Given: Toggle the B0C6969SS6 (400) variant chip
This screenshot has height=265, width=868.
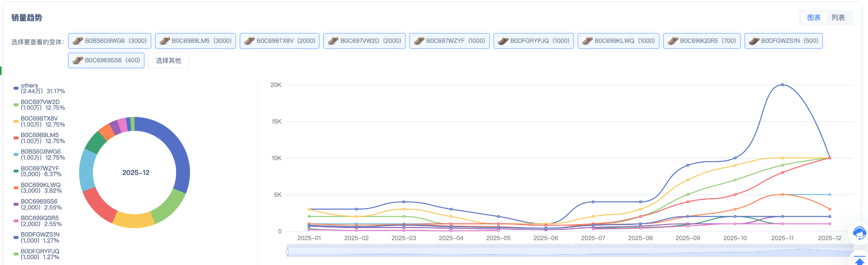Looking at the screenshot, I should point(106,60).
